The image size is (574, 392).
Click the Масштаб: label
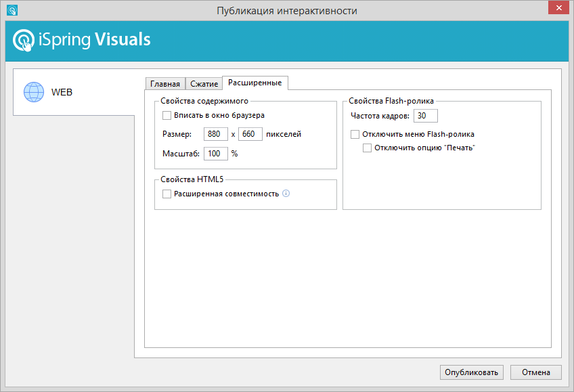point(181,154)
